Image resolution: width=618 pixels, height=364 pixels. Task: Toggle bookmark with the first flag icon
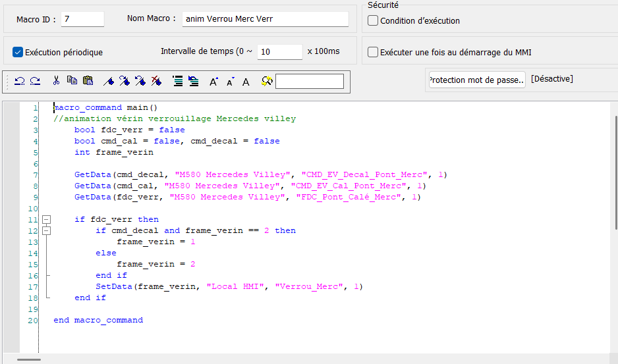109,81
